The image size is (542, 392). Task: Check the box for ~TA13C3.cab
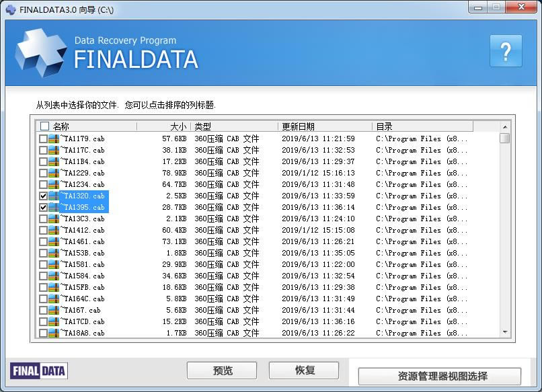[x=43, y=219]
